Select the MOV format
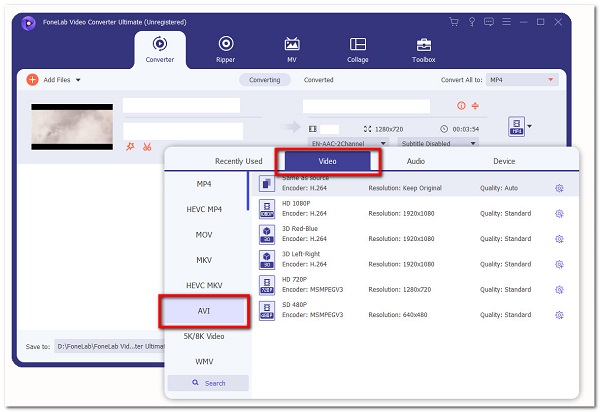This screenshot has height=412, width=600. pyautogui.click(x=204, y=235)
